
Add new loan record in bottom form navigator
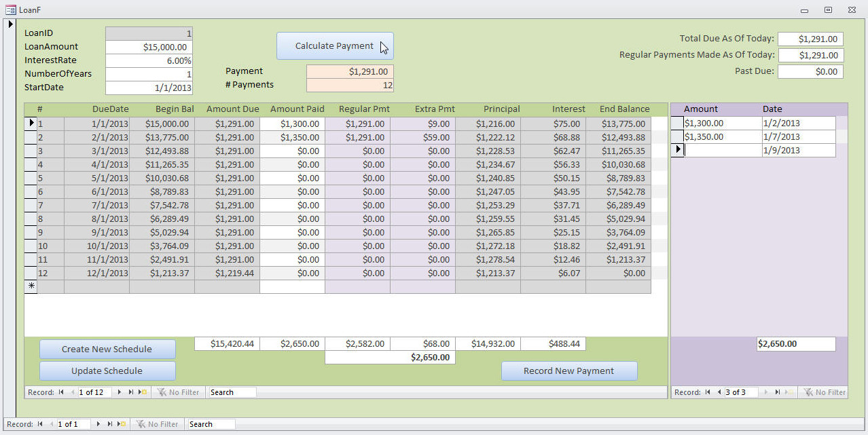(121, 424)
